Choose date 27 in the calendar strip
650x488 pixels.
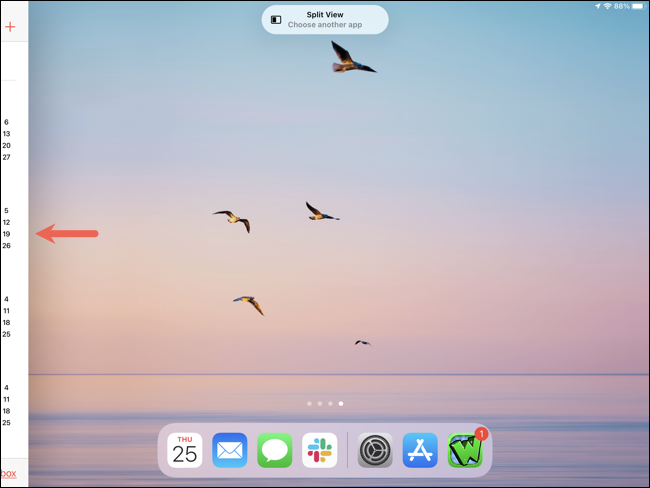click(6, 158)
